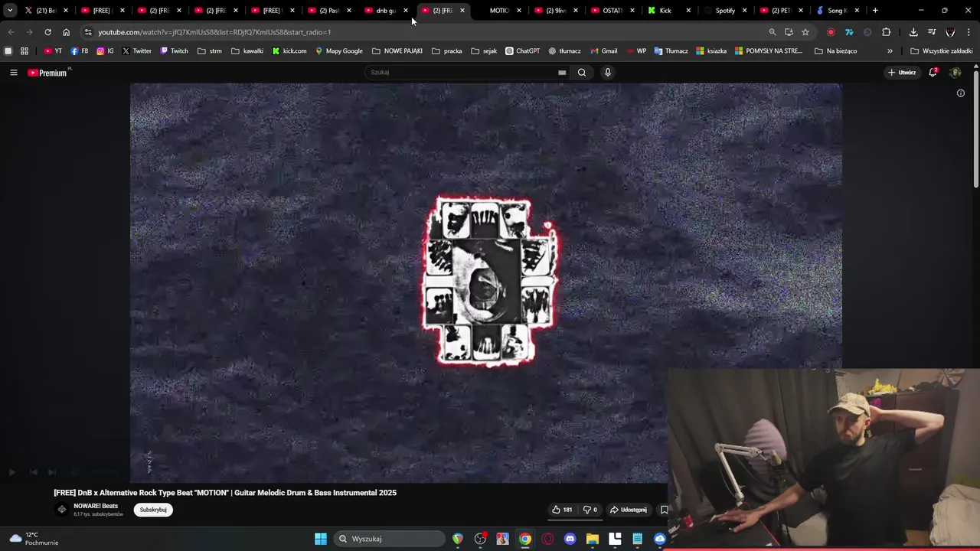Viewport: 980px width, 551px height.
Task: Open the 'pracka' bookmark folder
Action: pos(446,51)
